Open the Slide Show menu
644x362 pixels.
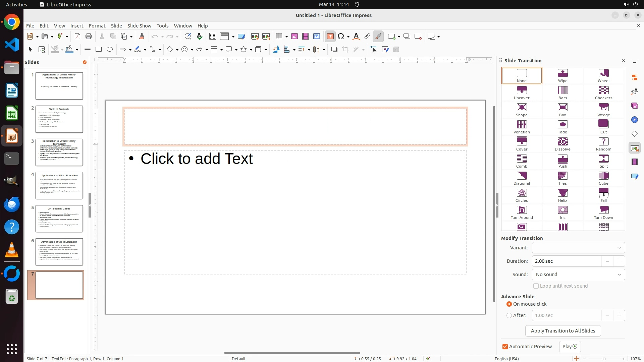point(139,26)
